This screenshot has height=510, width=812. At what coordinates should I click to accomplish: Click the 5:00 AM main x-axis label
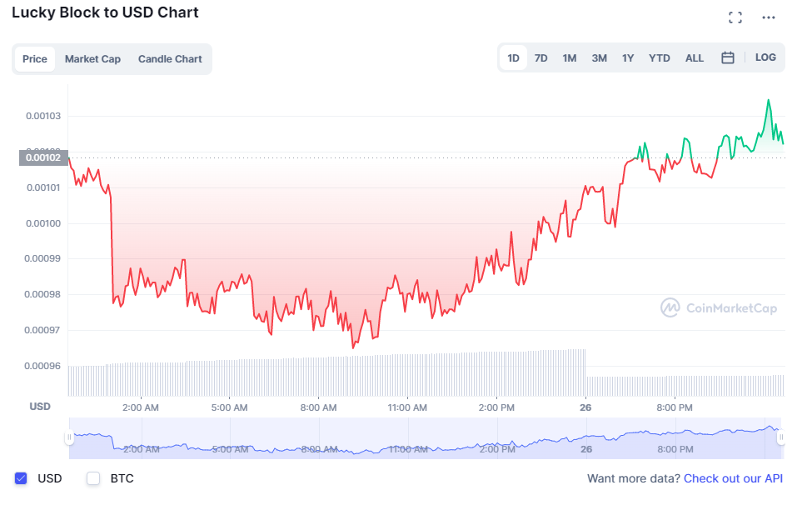(x=229, y=407)
